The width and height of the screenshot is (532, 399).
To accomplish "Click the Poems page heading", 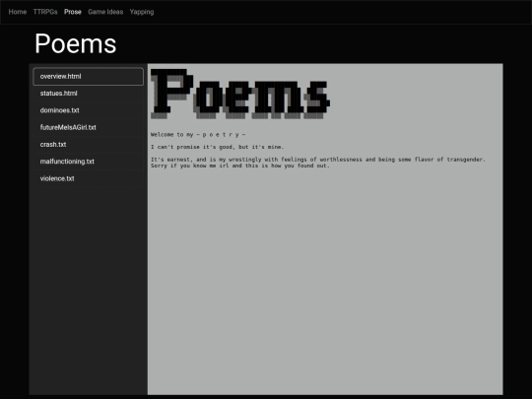I will [x=75, y=43].
